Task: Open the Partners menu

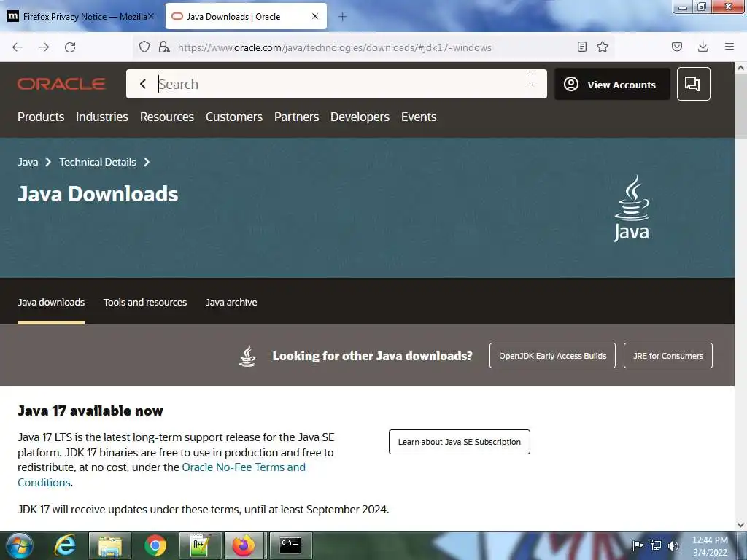Action: pyautogui.click(x=296, y=117)
